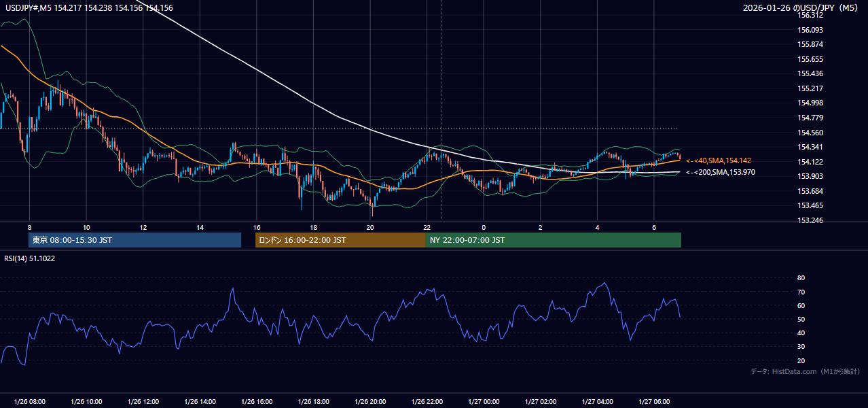Click price axis label 155.874
868x408 pixels.
(x=810, y=44)
